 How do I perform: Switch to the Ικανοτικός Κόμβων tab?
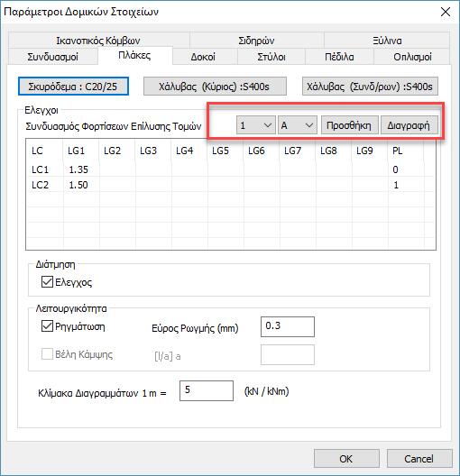tap(98, 41)
